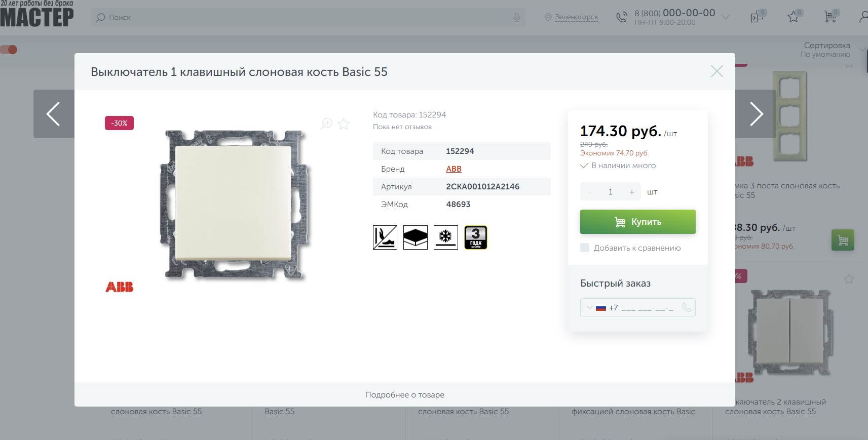
Task: Click the quantity input field
Action: coord(611,192)
